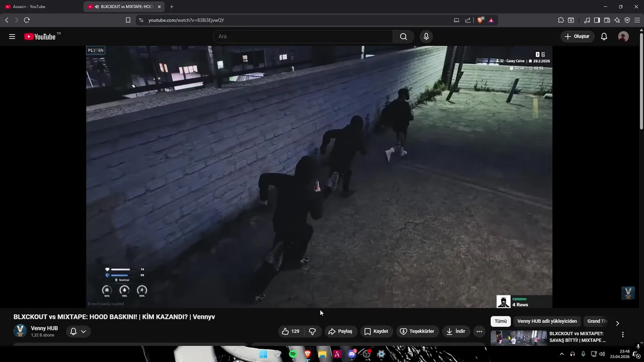Share the video via Paylaş

click(341, 331)
